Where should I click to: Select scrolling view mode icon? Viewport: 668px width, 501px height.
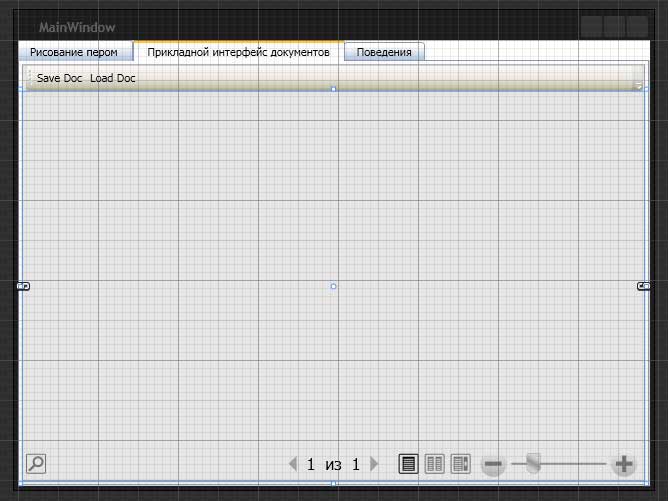[461, 464]
